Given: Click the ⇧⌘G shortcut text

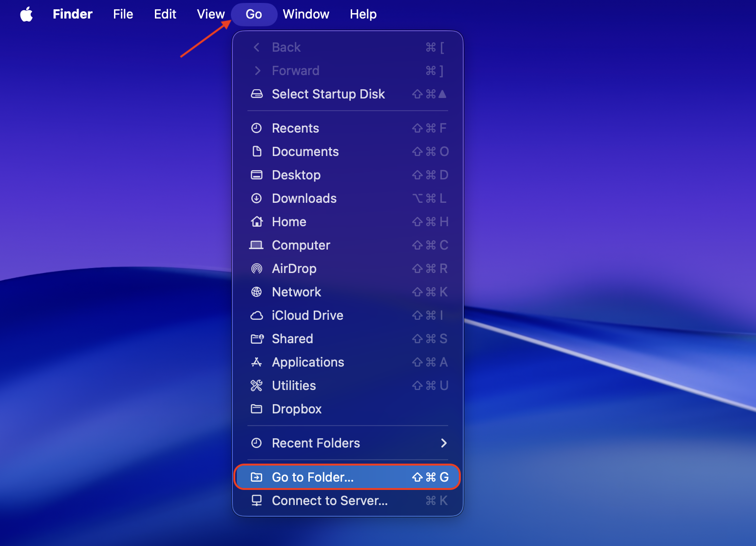Looking at the screenshot, I should click(x=430, y=477).
